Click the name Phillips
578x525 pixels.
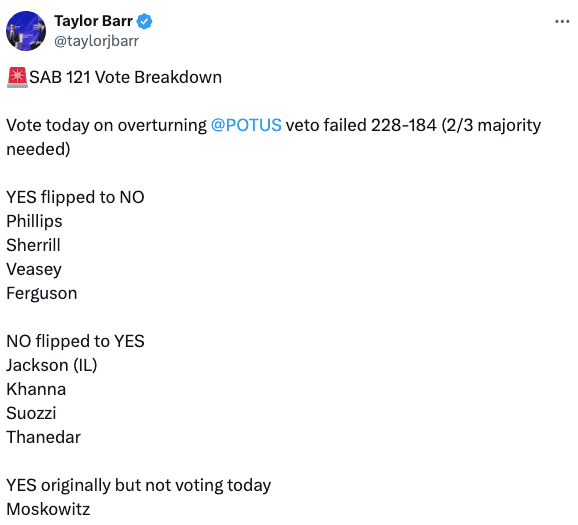(34, 222)
